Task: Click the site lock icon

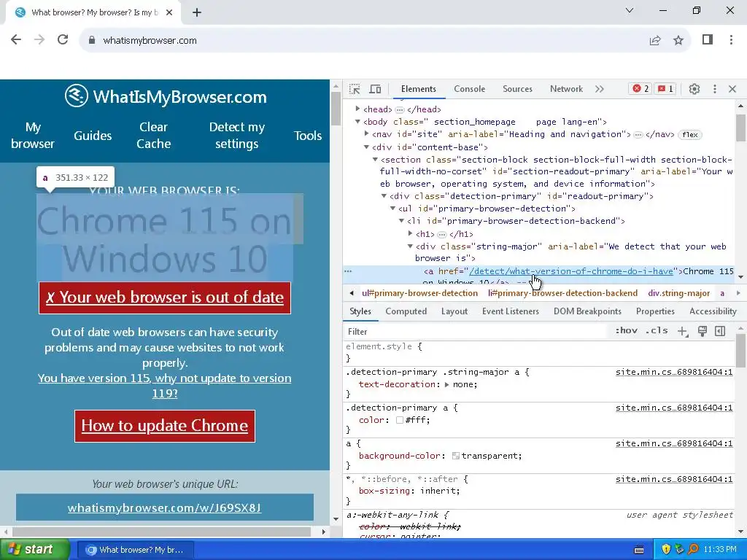Action: (x=92, y=41)
